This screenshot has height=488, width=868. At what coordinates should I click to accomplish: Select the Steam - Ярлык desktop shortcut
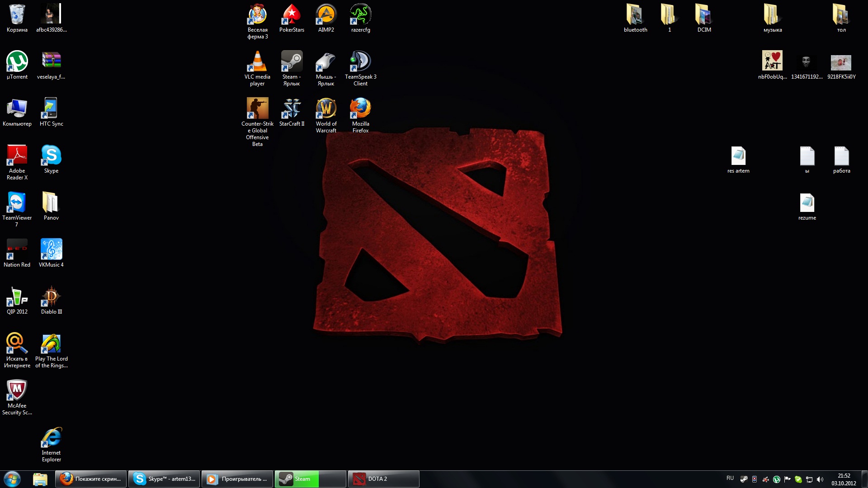pyautogui.click(x=292, y=68)
